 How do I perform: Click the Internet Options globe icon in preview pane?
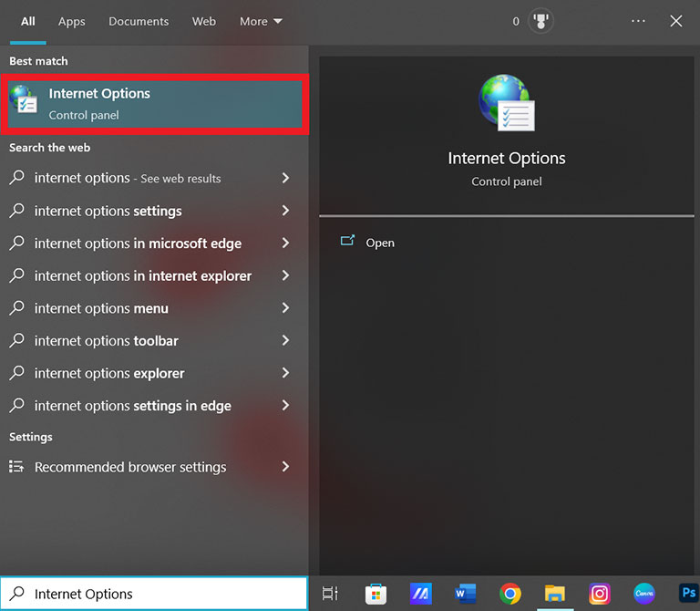pyautogui.click(x=507, y=103)
